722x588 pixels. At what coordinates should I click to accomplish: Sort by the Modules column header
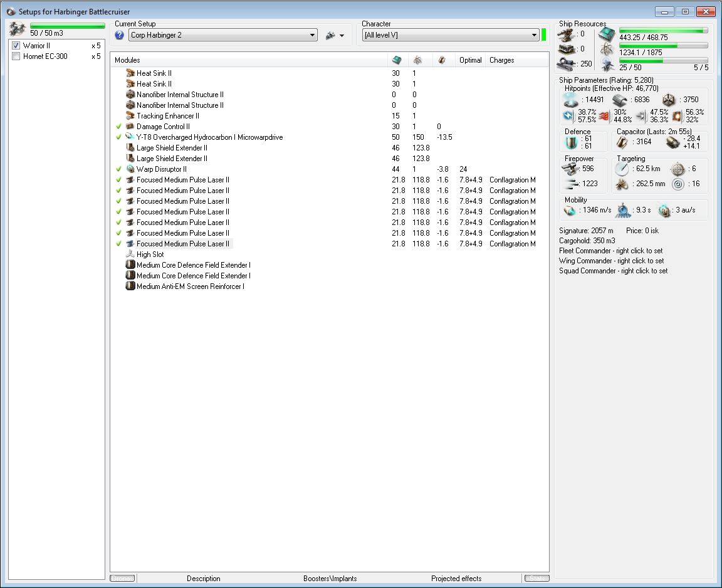coord(249,60)
